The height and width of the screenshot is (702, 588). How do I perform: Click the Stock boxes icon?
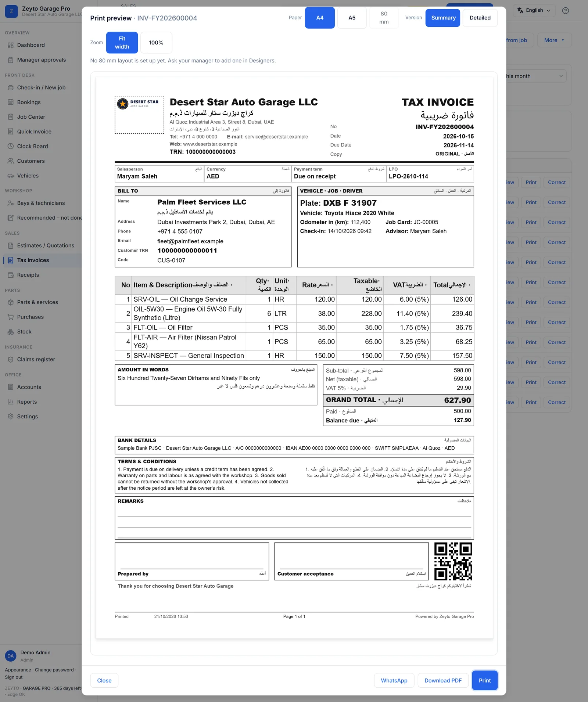(10, 332)
